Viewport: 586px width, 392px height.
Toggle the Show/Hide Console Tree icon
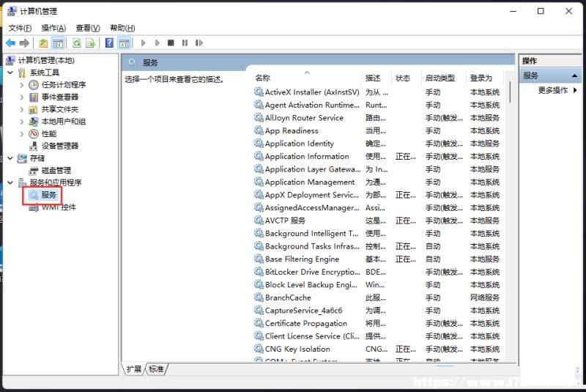(58, 43)
